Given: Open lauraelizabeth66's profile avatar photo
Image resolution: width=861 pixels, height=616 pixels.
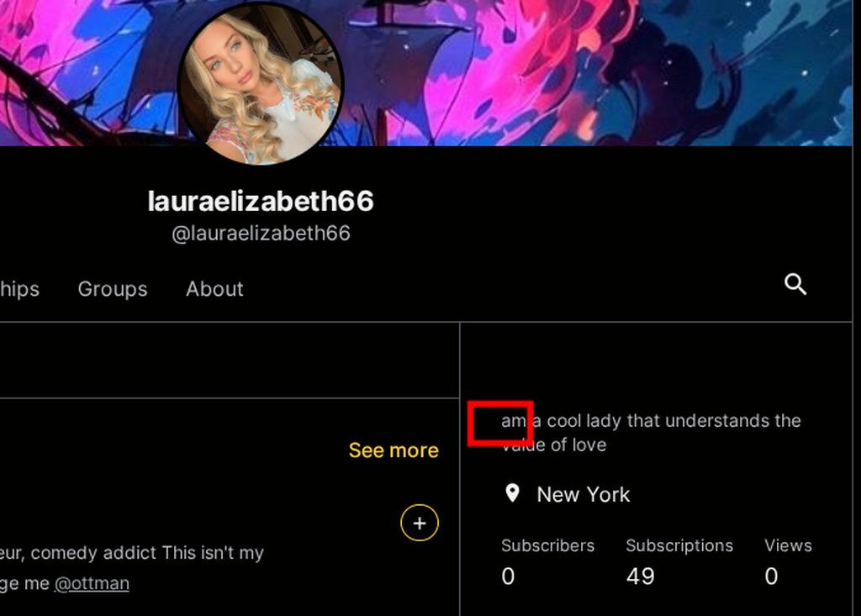Looking at the screenshot, I should [x=261, y=83].
